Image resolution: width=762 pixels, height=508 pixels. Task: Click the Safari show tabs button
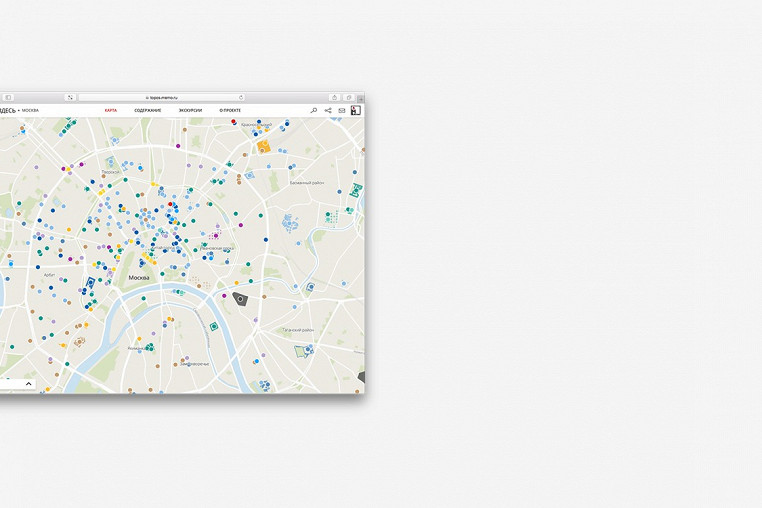click(x=348, y=98)
